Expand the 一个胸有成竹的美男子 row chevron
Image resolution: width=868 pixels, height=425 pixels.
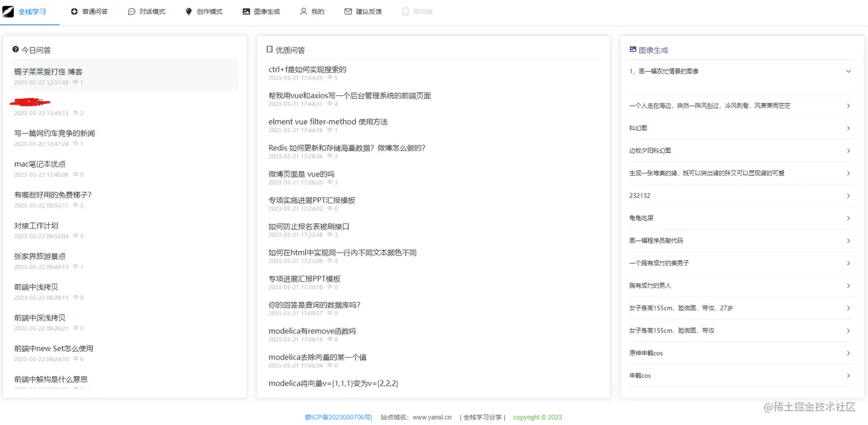pyautogui.click(x=848, y=263)
